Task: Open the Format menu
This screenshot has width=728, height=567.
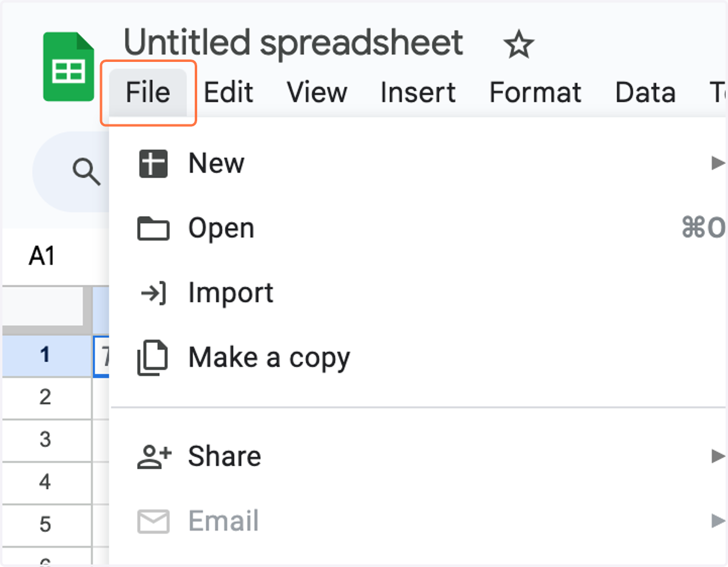Action: (535, 93)
